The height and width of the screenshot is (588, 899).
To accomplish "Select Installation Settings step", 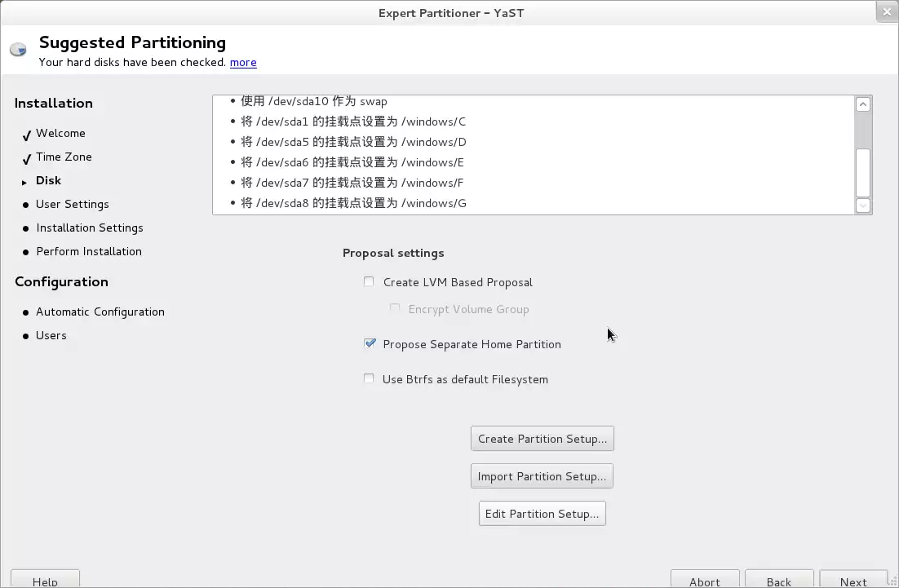I will tap(90, 228).
